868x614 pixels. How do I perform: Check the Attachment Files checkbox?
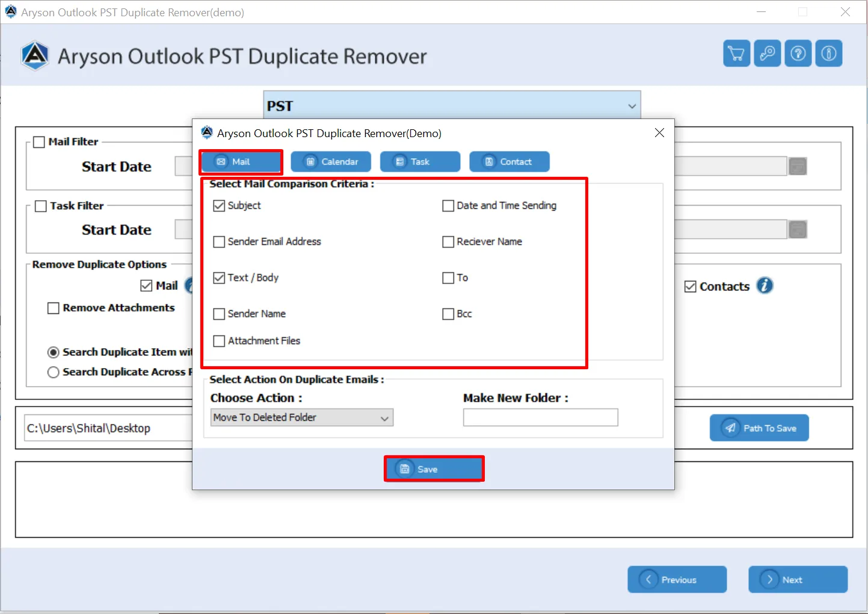(219, 341)
